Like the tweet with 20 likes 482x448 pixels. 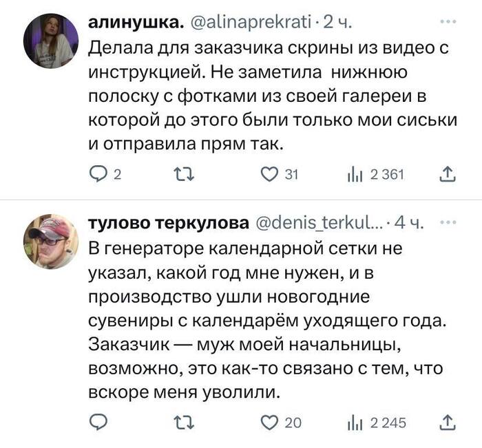pyautogui.click(x=266, y=422)
